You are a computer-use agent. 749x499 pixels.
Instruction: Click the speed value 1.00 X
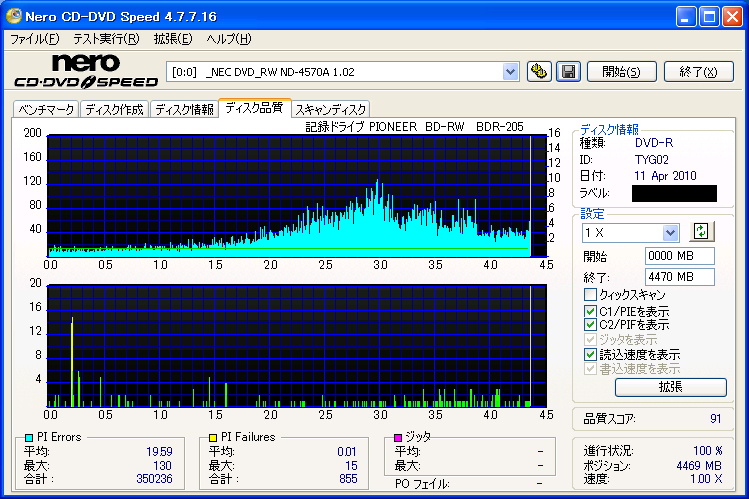706,478
